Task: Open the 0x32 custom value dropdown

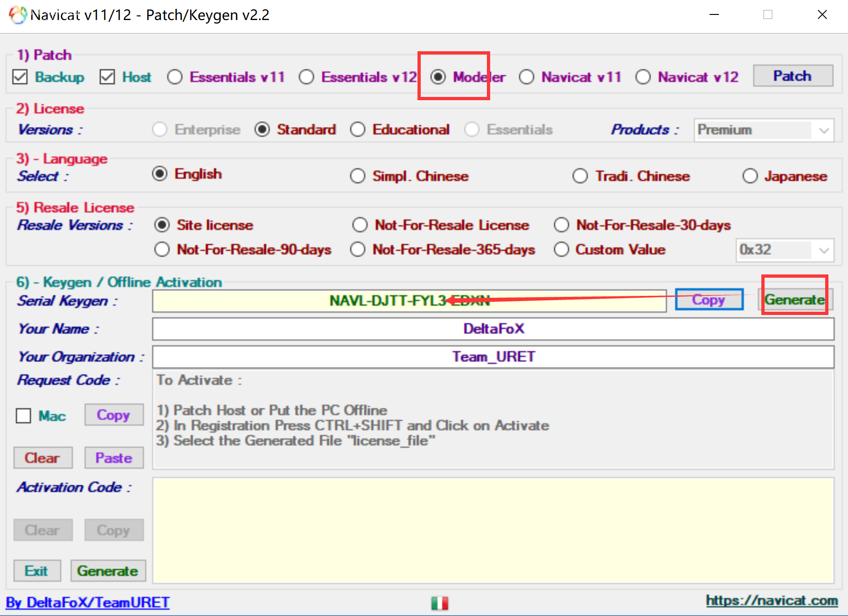Action: pos(785,250)
